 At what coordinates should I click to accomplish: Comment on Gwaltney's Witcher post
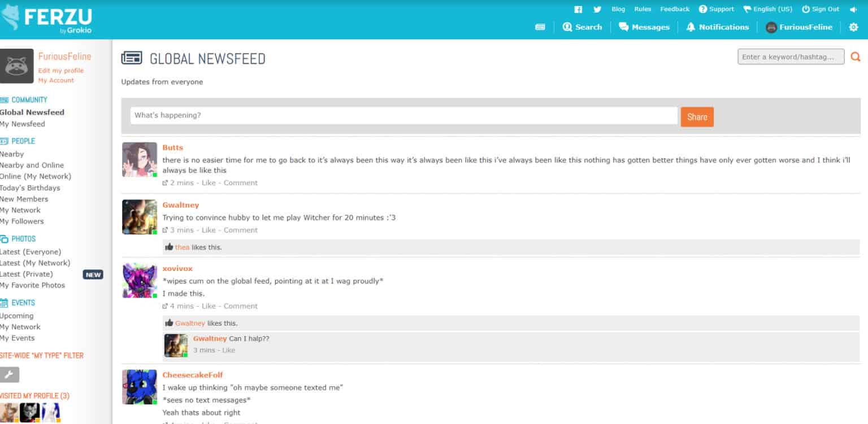[240, 230]
